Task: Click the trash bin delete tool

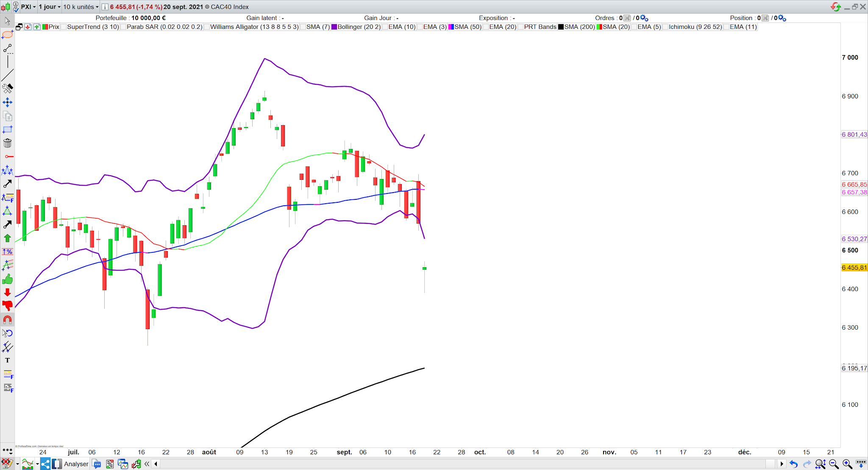Action: click(7, 143)
